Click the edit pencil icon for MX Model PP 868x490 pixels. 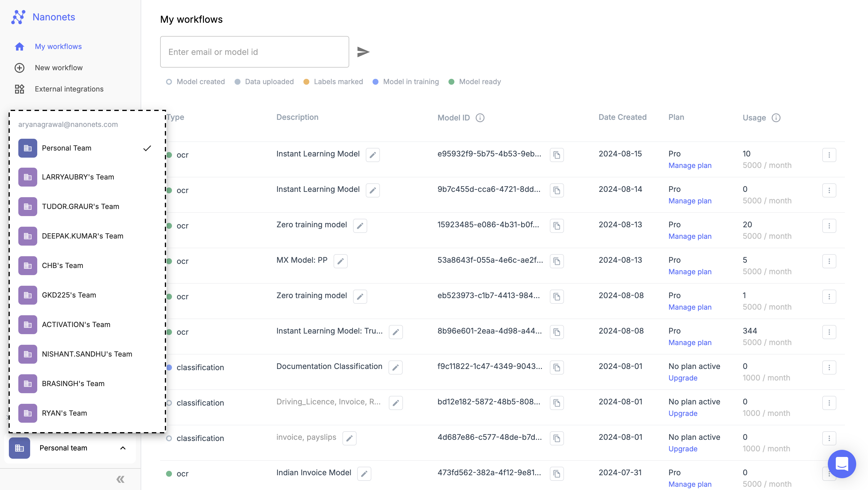(340, 261)
